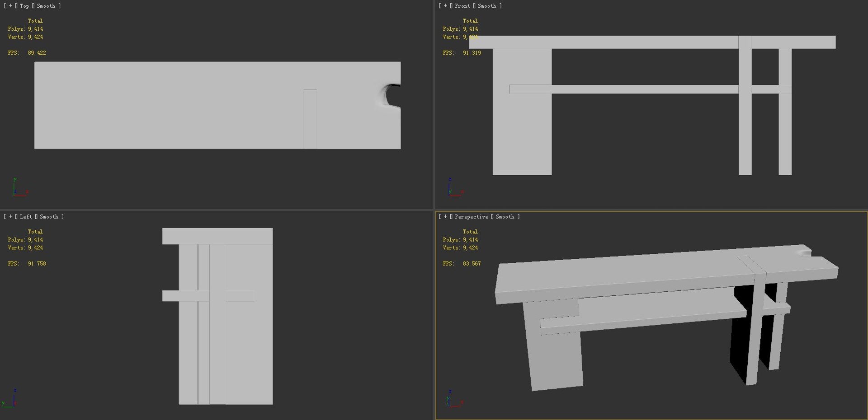Open Smooth shading menu in Perspective viewport
Viewport: 868px width, 420px height.
tap(505, 217)
